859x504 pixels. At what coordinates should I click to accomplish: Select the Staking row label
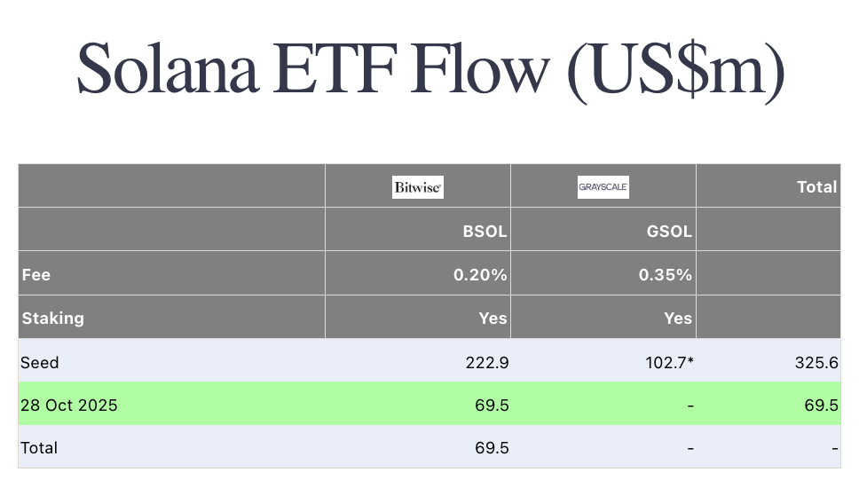pyautogui.click(x=52, y=318)
